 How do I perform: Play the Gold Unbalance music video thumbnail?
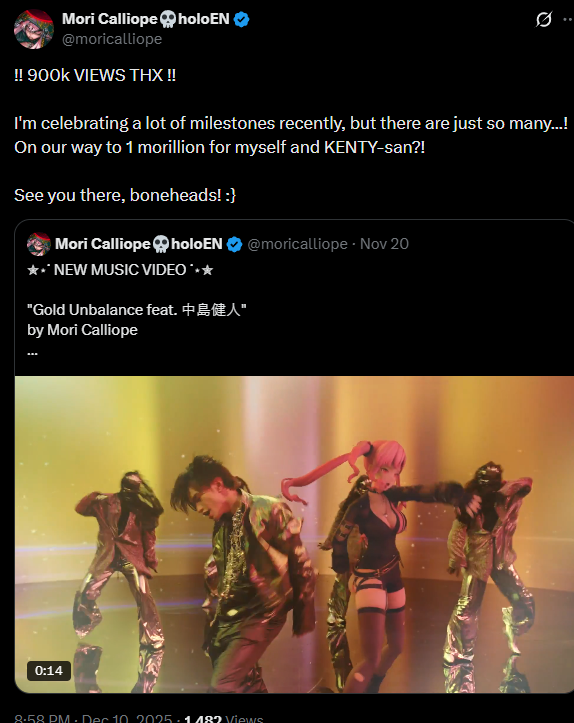(294, 535)
